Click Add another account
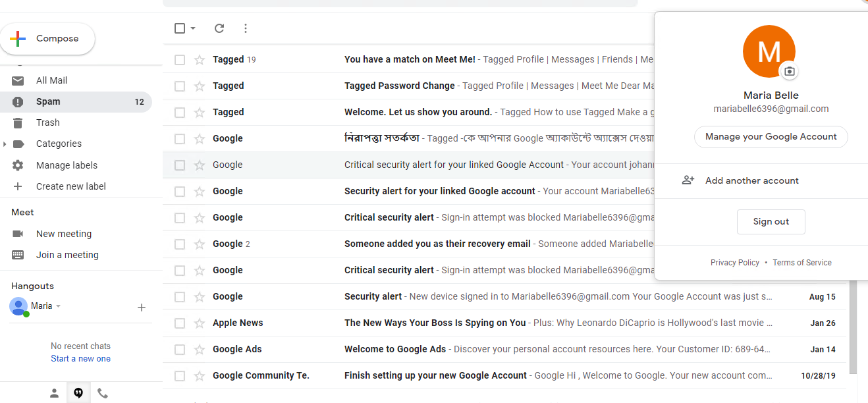This screenshot has height=403, width=868. [x=752, y=180]
